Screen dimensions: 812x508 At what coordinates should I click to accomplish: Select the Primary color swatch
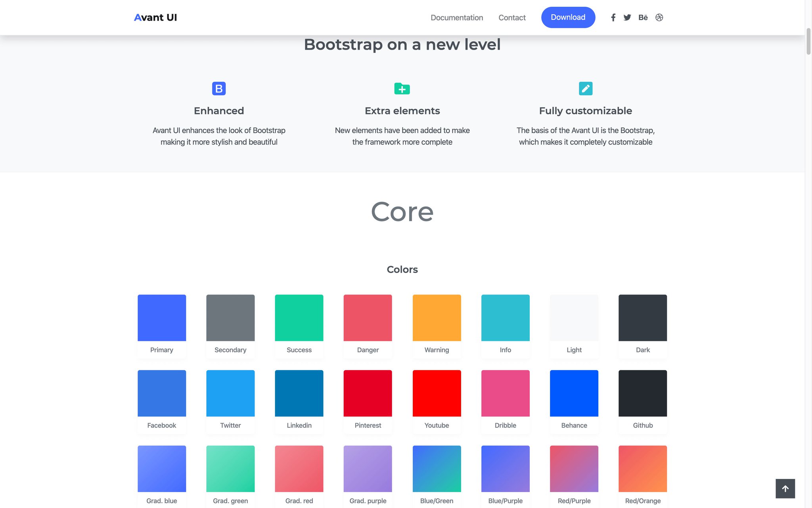click(x=162, y=318)
